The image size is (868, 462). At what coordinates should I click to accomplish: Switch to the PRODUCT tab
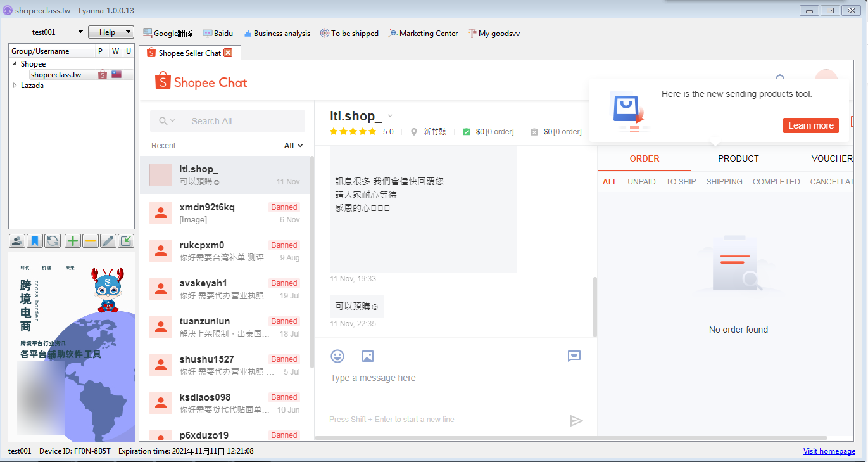(x=738, y=158)
